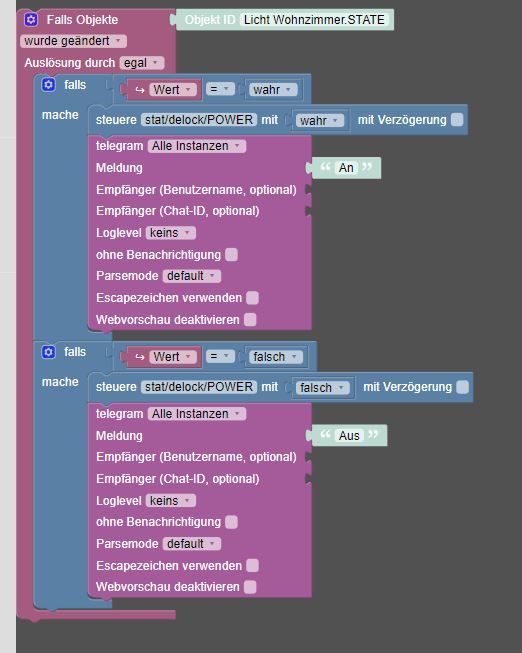Image resolution: width=522 pixels, height=653 pixels.
Task: Select the 'Objekt ID' label
Action: 210,20
